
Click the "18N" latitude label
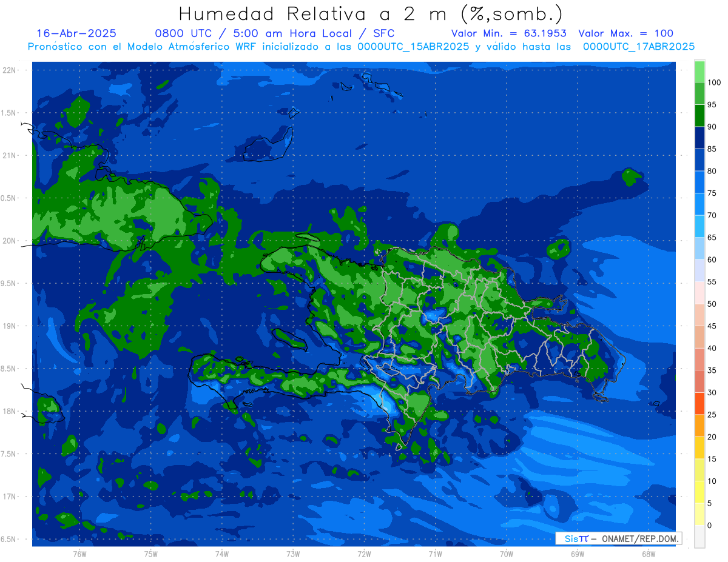10,411
